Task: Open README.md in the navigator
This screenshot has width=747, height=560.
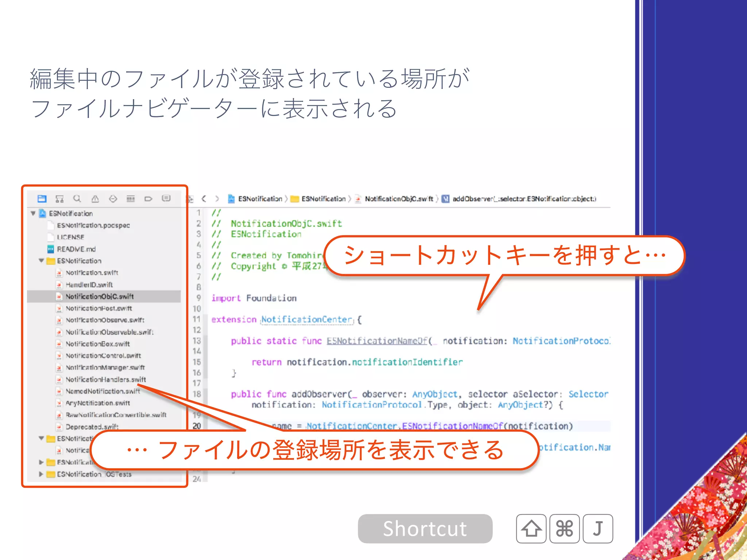Action: click(76, 249)
